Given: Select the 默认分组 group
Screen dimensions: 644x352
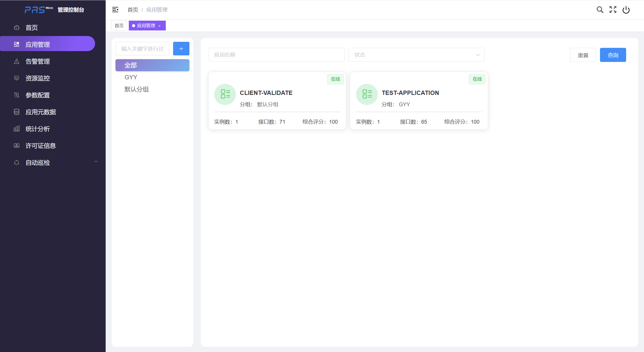Looking at the screenshot, I should pyautogui.click(x=137, y=89).
